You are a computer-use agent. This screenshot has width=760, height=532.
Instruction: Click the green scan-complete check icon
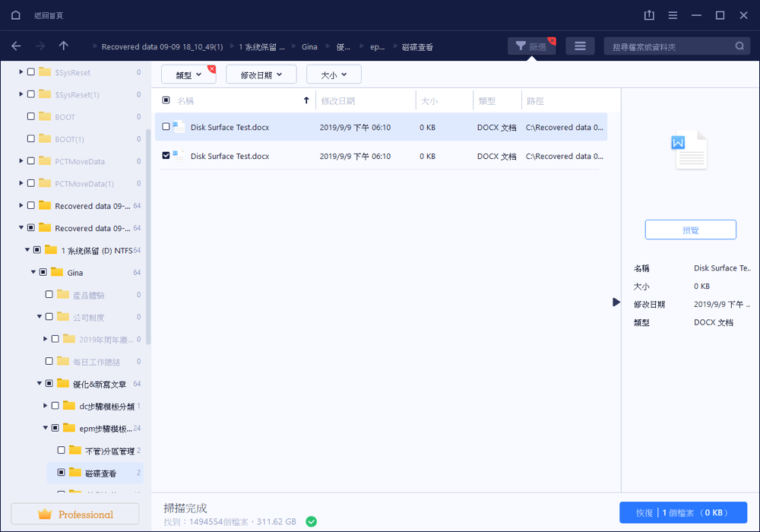[x=311, y=521]
